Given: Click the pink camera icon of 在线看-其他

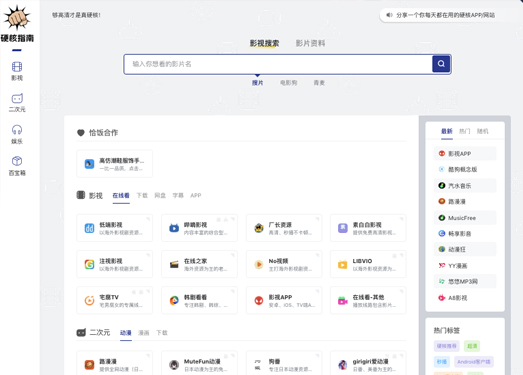Looking at the screenshot, I should (343, 301).
